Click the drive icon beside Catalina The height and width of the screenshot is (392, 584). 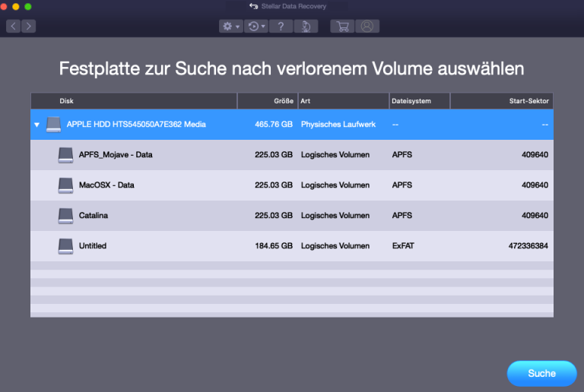coord(65,216)
